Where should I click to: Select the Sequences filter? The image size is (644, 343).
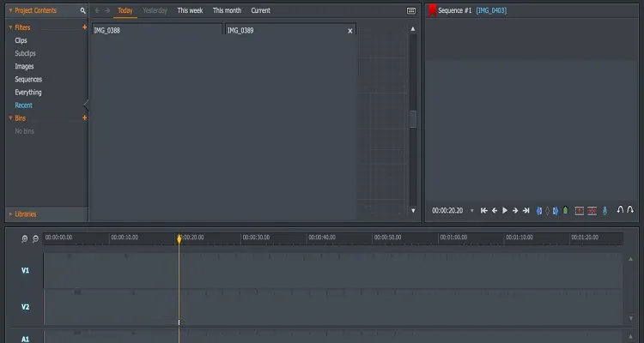point(28,79)
